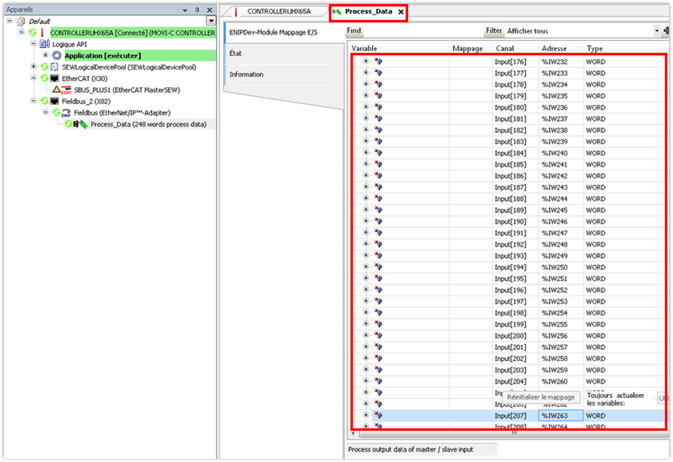Click the Process_Data module icon in tree
Viewport: 673px width, 462px height.
point(80,124)
